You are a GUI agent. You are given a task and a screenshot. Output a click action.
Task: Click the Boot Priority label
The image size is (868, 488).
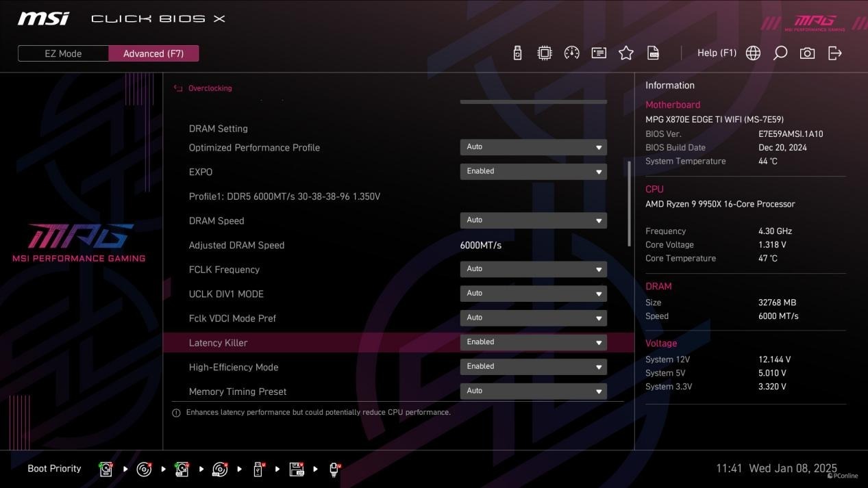54,469
